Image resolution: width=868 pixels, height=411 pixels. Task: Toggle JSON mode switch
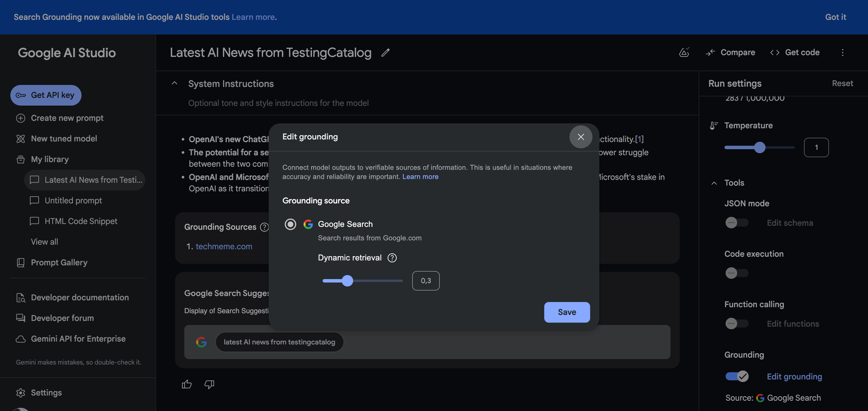pos(737,223)
